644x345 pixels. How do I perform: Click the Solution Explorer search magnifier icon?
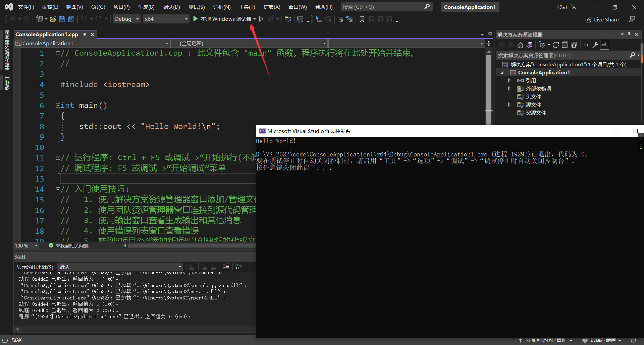[633, 55]
